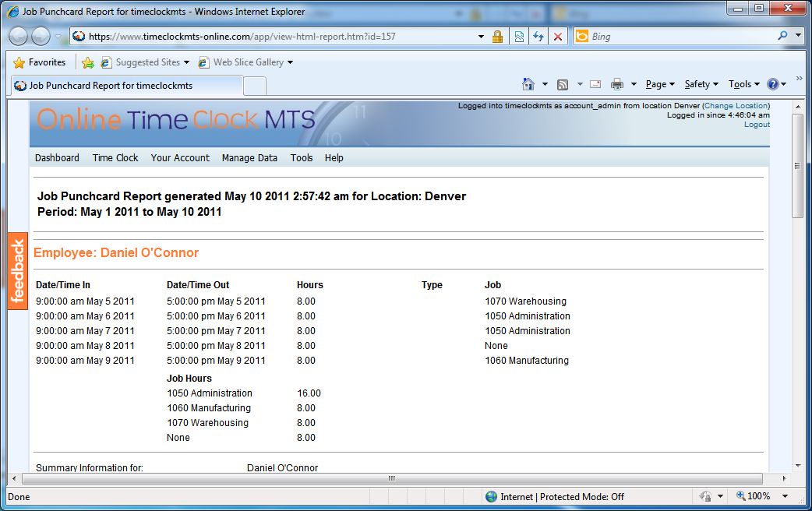
Task: Click the horizontal scrollbar right arrow
Action: click(x=784, y=478)
